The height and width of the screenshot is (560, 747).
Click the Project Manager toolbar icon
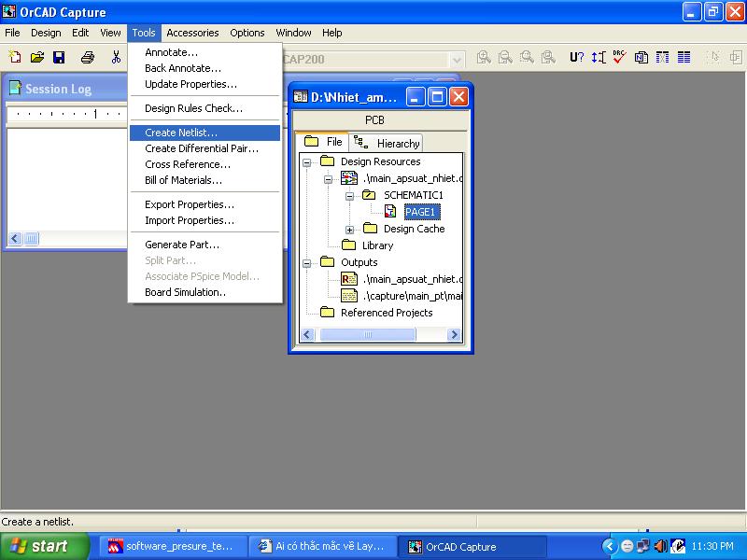[736, 58]
